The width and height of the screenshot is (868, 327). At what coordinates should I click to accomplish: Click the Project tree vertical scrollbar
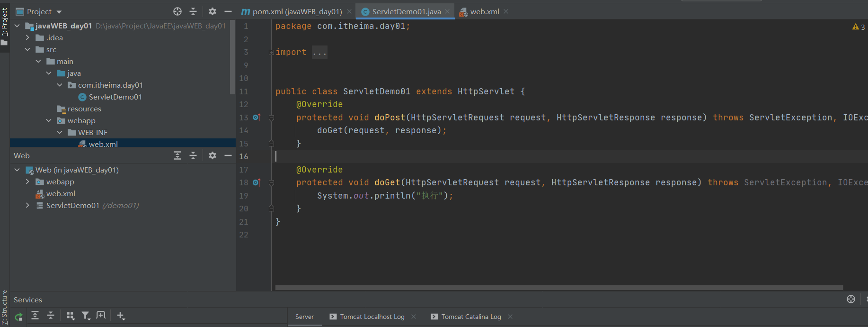point(232,57)
